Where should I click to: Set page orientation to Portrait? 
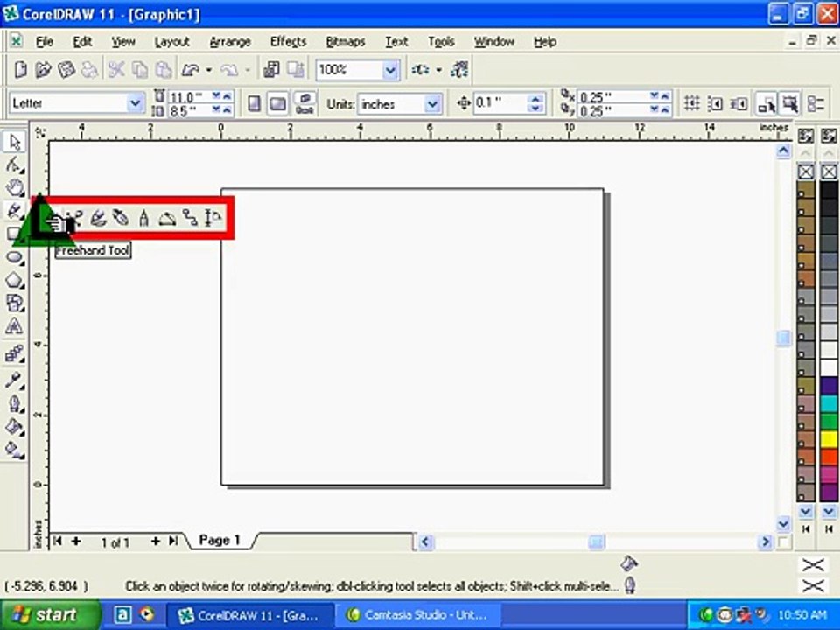coord(255,104)
